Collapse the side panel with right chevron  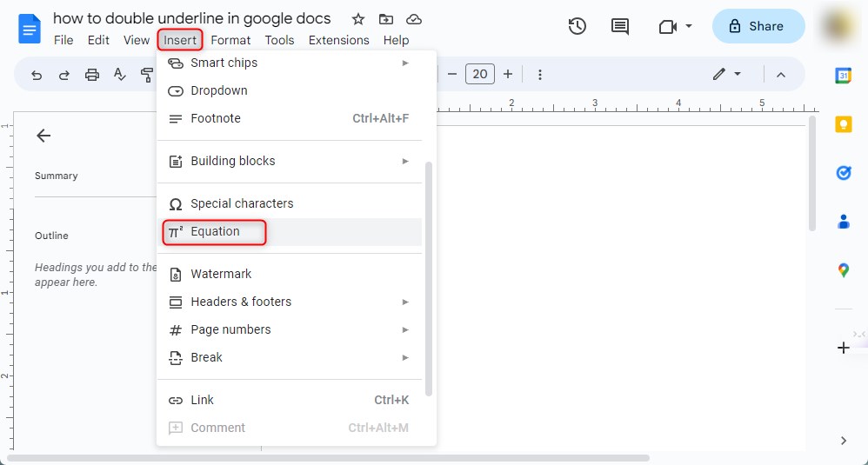pyautogui.click(x=843, y=441)
